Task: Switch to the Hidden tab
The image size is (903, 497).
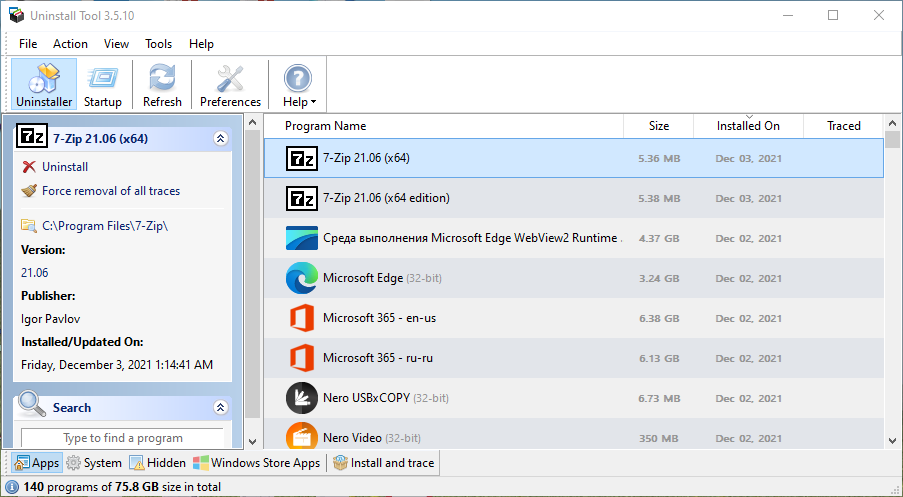Action: [x=158, y=463]
